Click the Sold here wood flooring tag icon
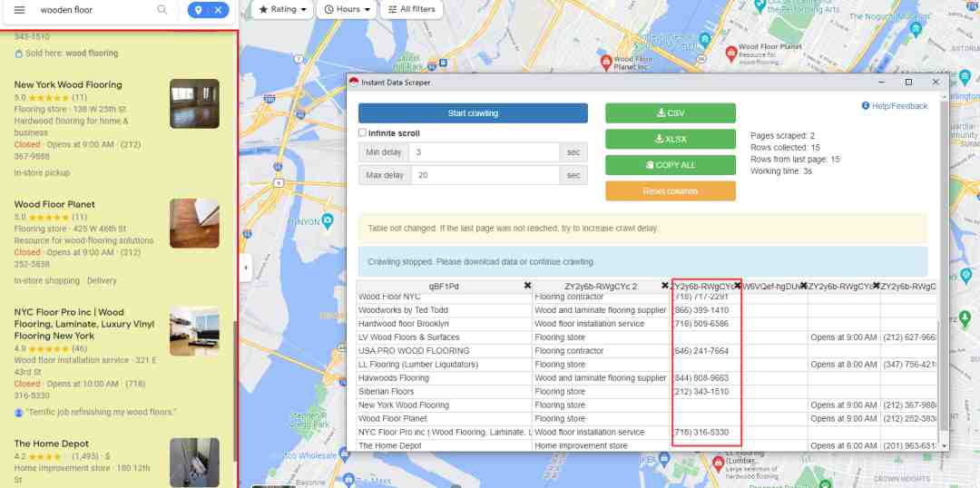This screenshot has height=488, width=980. (x=19, y=54)
